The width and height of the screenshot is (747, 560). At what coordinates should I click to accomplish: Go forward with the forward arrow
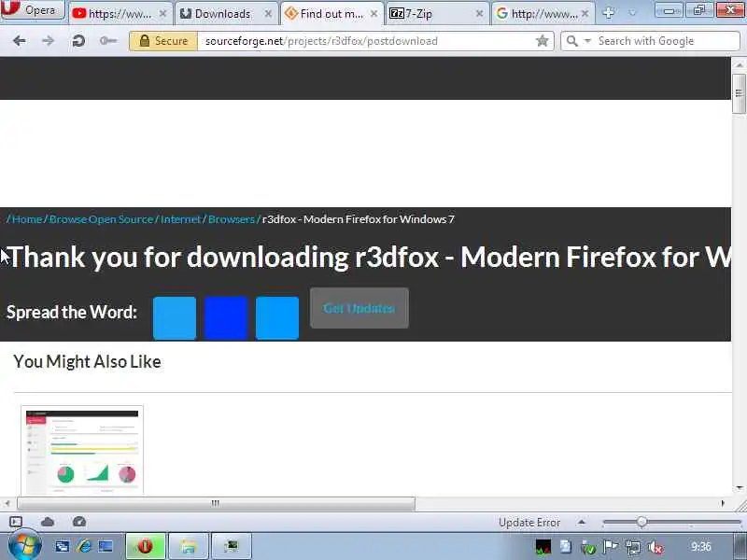coord(49,41)
